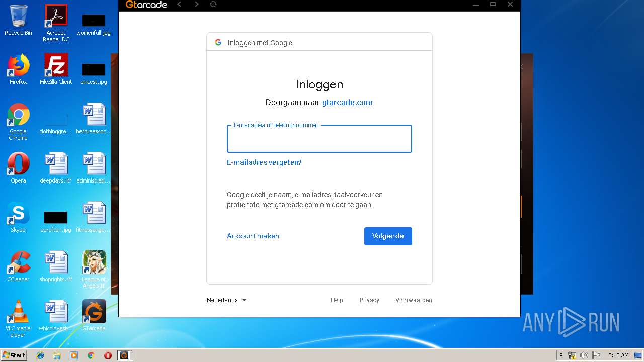Open Internet Explorer from taskbar
Image resolution: width=644 pixels, height=362 pixels.
point(40,355)
